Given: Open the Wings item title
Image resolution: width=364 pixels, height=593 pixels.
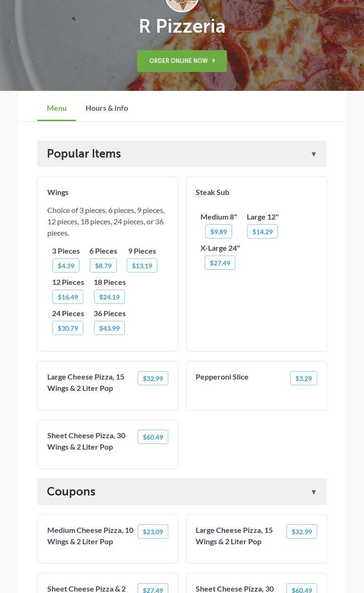Looking at the screenshot, I should pos(58,192).
